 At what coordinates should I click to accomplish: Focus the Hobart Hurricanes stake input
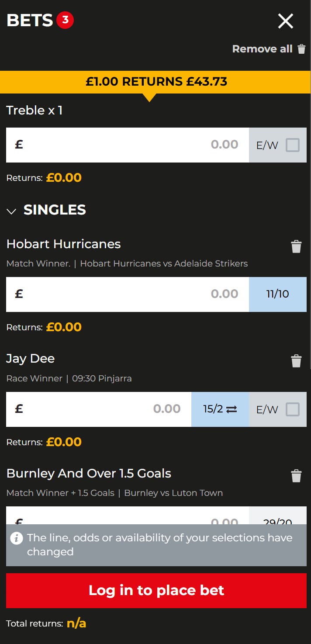(128, 294)
